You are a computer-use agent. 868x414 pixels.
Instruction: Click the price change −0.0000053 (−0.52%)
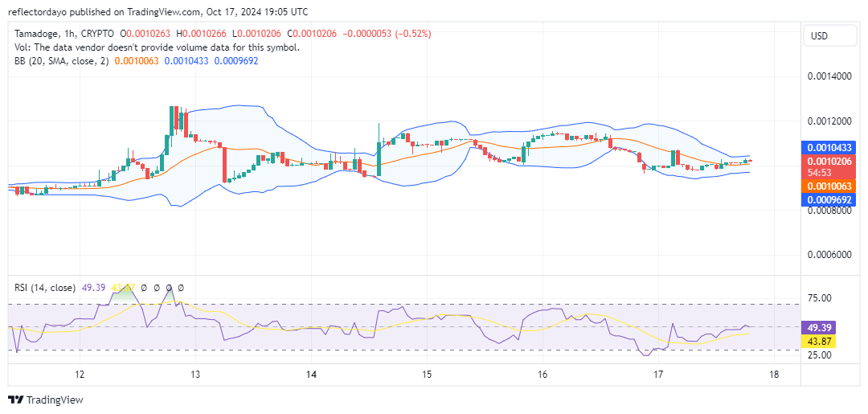tap(387, 34)
